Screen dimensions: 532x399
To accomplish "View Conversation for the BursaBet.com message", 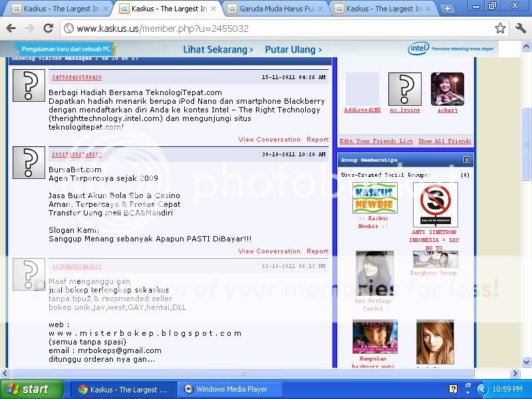I will click(x=269, y=251).
